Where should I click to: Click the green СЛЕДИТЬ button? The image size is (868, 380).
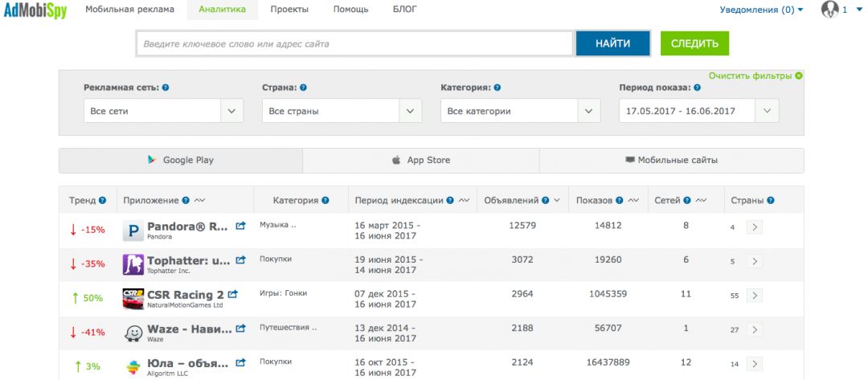[694, 43]
